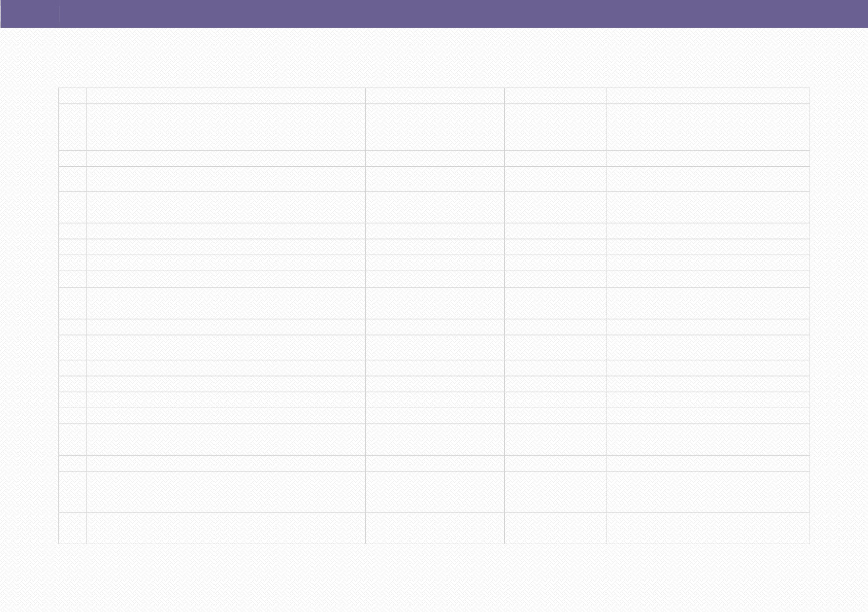Click the bottom row's fourth-column cell
Screen dimensions: 868x612
(555, 528)
